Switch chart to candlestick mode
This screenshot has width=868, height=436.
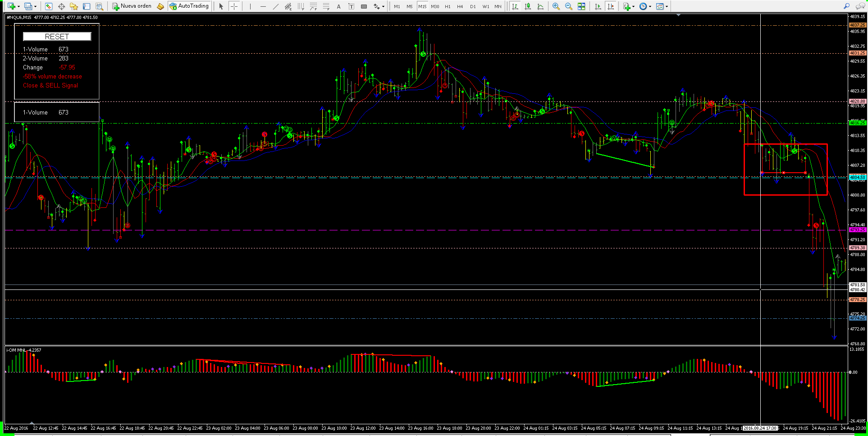pos(527,6)
